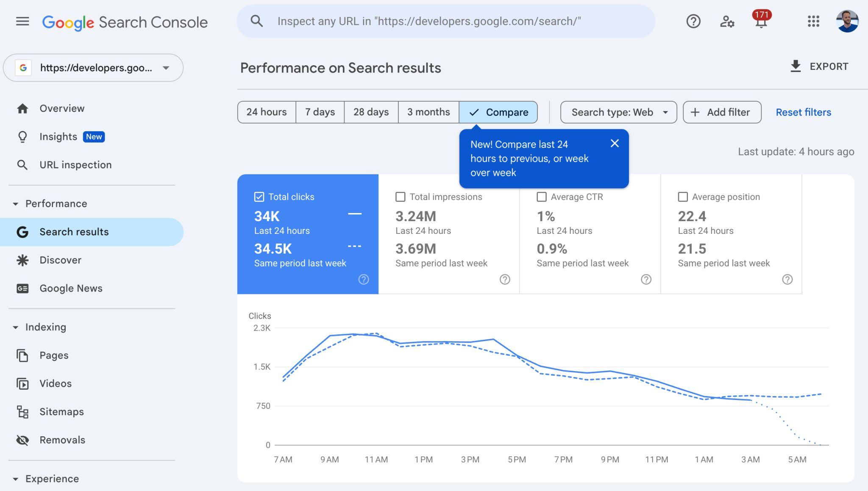Screen dimensions: 868x491
Task: Click help icon on Total impressions card
Action: pyautogui.click(x=505, y=279)
